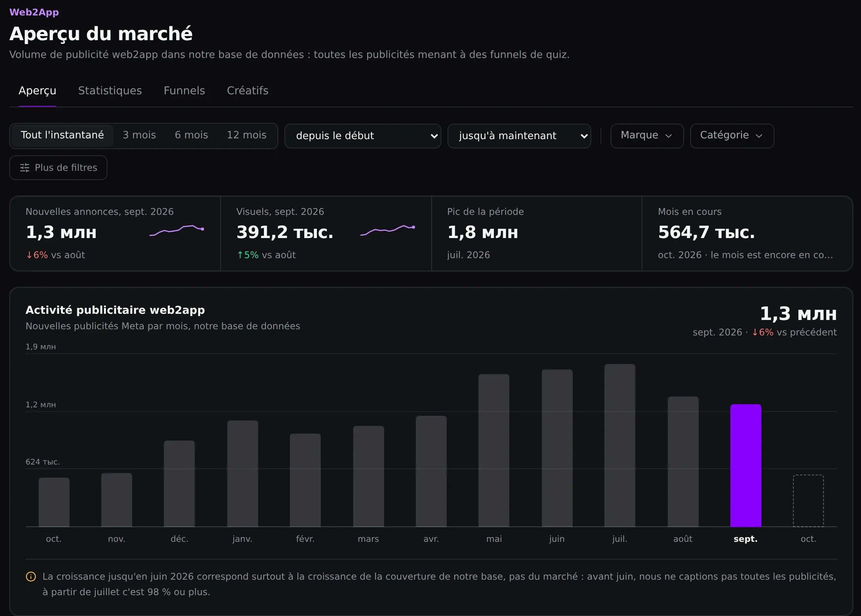
Task: Open the jusqu'à maintenant dropdown
Action: tap(519, 136)
